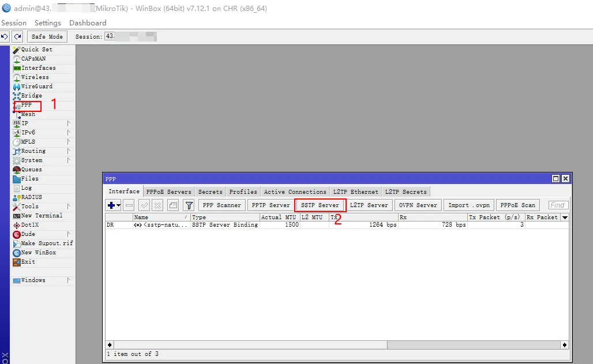Switch to the Active Connections tab
The image size is (593, 364).
click(295, 192)
